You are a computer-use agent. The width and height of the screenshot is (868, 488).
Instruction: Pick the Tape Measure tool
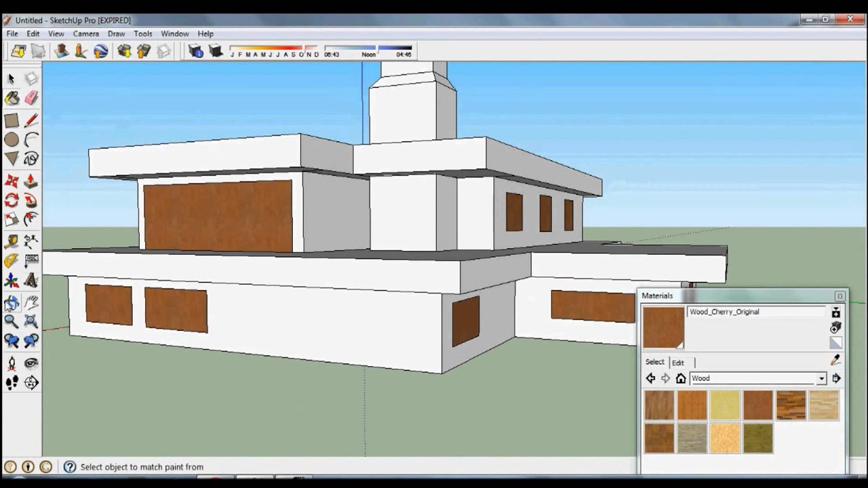coord(12,241)
